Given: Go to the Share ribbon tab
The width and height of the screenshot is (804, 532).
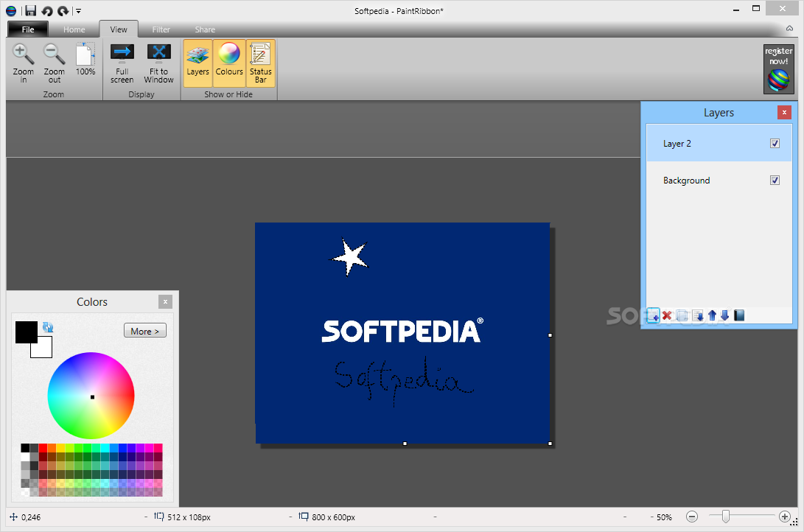Looking at the screenshot, I should [x=205, y=29].
